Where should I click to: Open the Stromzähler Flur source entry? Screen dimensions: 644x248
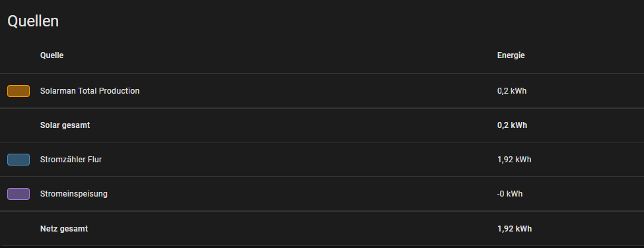coord(322,160)
